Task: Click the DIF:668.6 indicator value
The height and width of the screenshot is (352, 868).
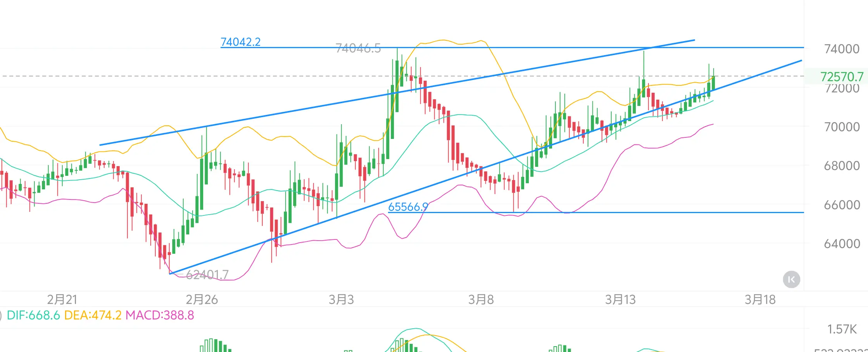Action: click(x=33, y=315)
